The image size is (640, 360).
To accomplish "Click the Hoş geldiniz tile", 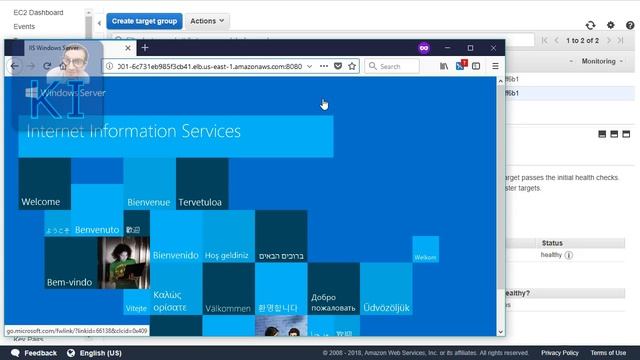I will point(229,236).
